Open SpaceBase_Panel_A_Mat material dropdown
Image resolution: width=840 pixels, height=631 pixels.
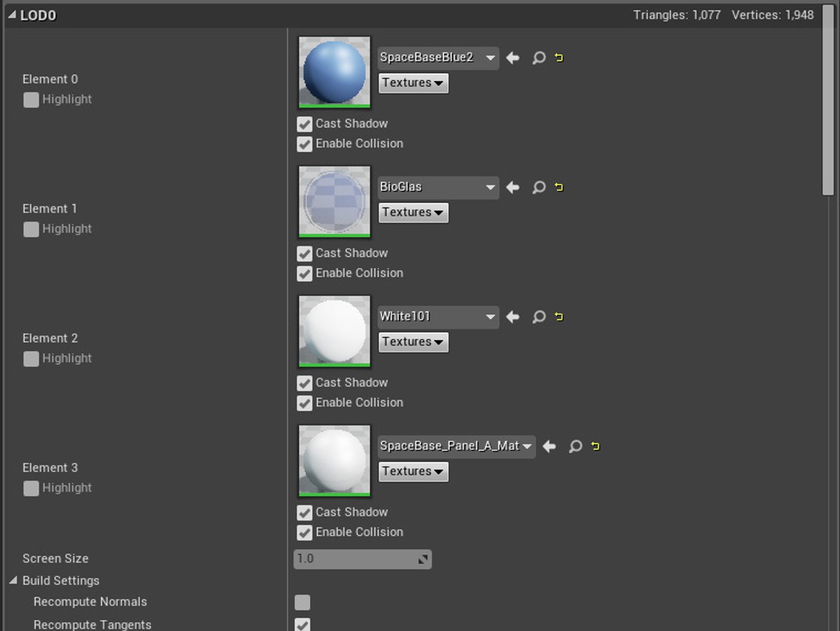click(456, 447)
